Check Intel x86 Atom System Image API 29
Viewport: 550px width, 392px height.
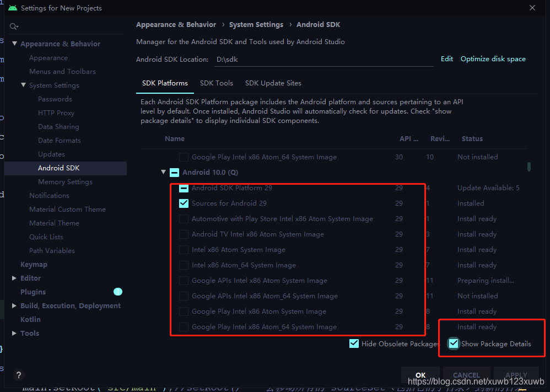point(184,250)
